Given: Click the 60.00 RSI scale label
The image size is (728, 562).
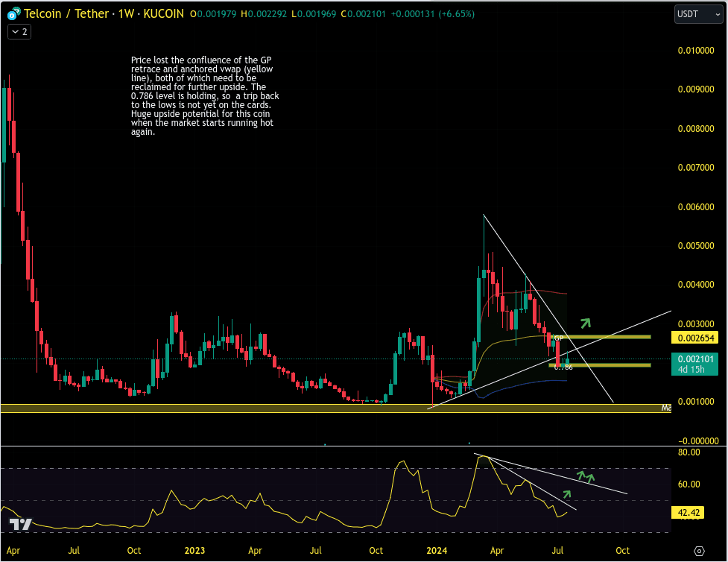Looking at the screenshot, I should tap(689, 484).
